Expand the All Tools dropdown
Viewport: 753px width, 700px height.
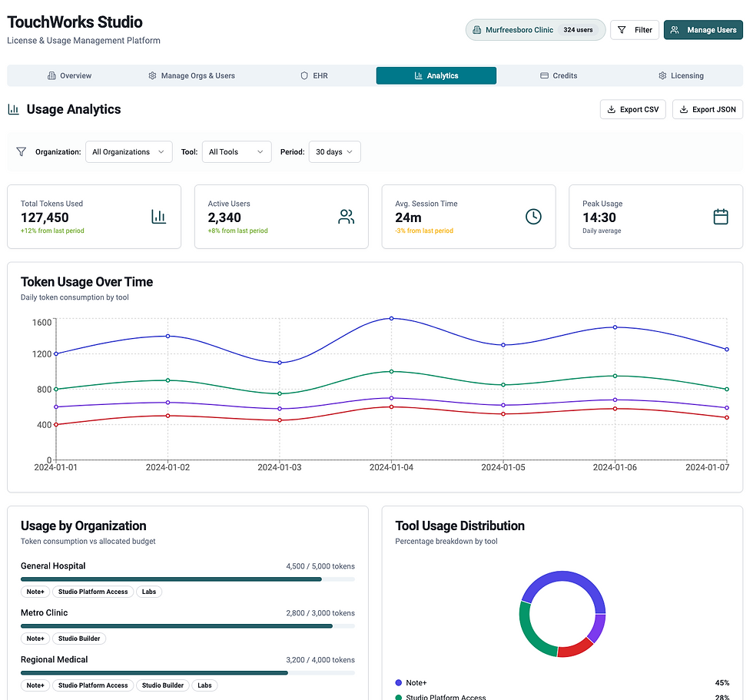237,152
